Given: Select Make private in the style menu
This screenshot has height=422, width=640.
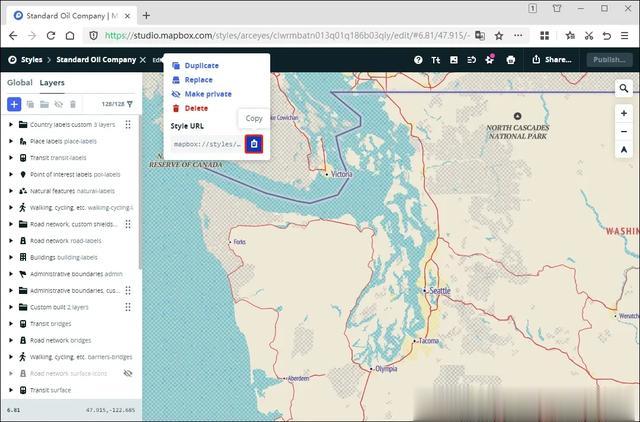Looking at the screenshot, I should click(x=208, y=94).
